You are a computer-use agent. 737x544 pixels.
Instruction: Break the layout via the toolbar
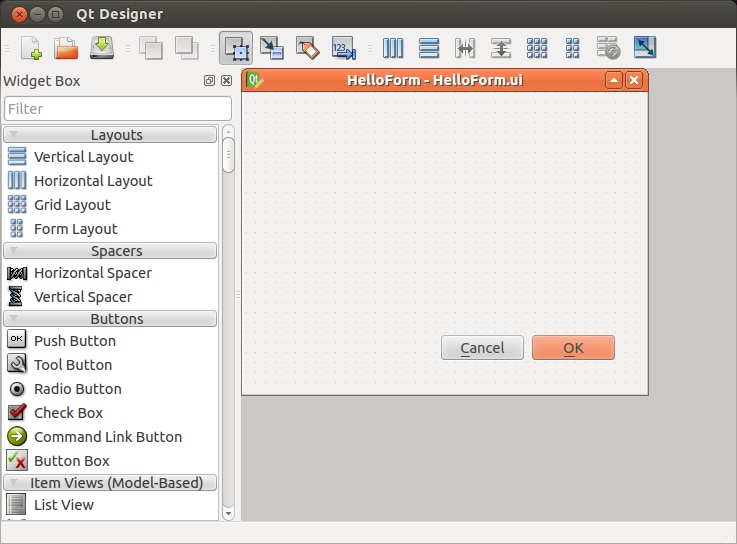(x=608, y=48)
